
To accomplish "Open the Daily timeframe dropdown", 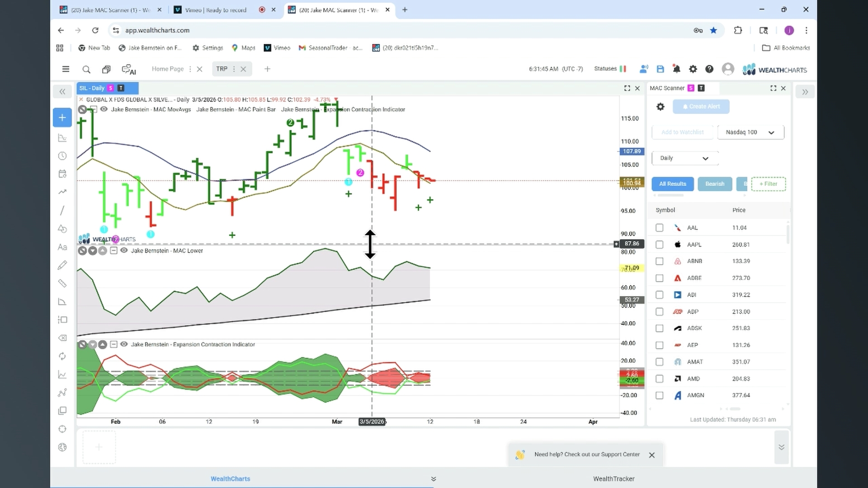I will (x=685, y=158).
